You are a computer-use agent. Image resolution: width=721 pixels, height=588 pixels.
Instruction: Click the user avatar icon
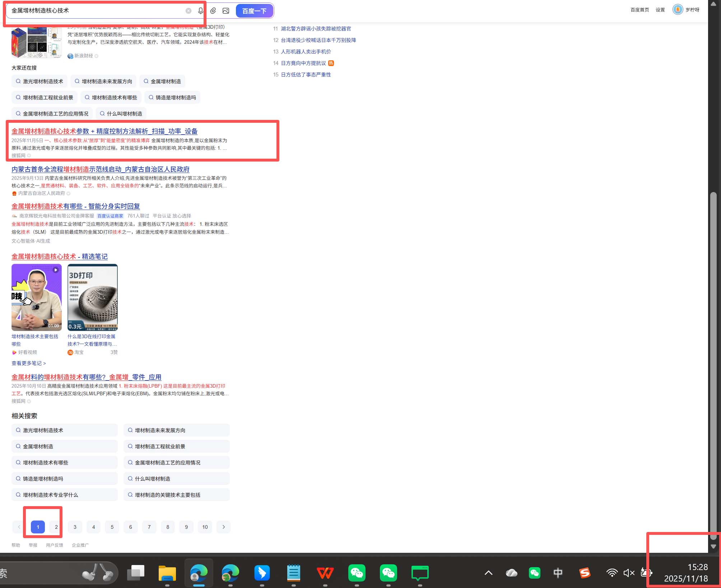pyautogui.click(x=678, y=10)
